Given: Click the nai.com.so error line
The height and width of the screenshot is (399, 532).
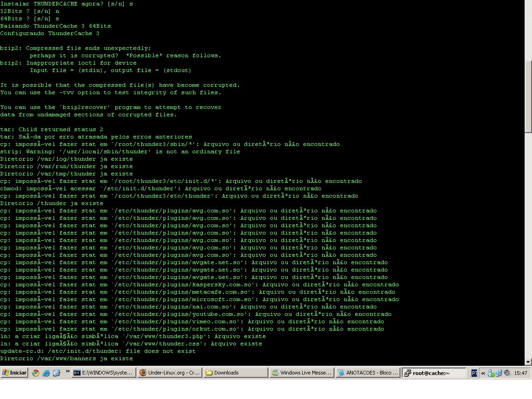Looking at the screenshot, I should click(x=188, y=307).
